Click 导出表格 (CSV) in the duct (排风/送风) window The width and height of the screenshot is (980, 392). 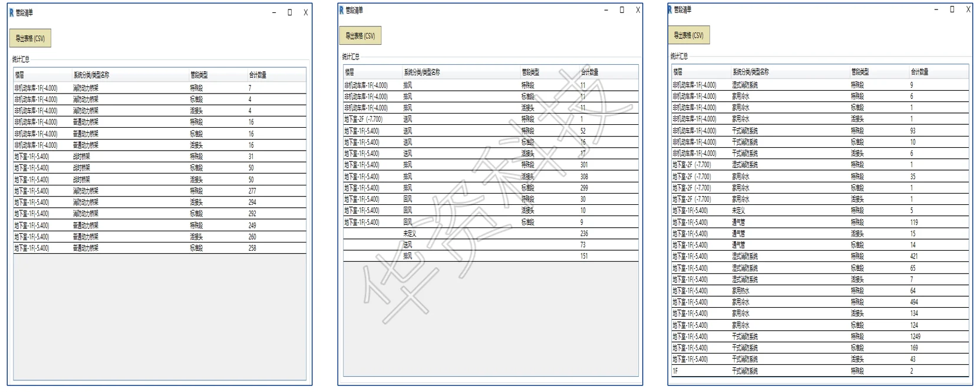coord(360,36)
